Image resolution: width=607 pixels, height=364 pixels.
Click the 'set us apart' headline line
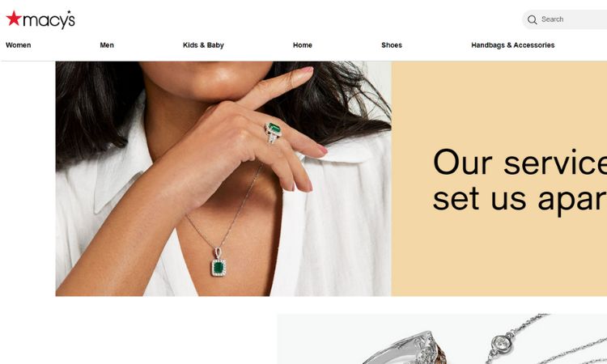tap(520, 199)
